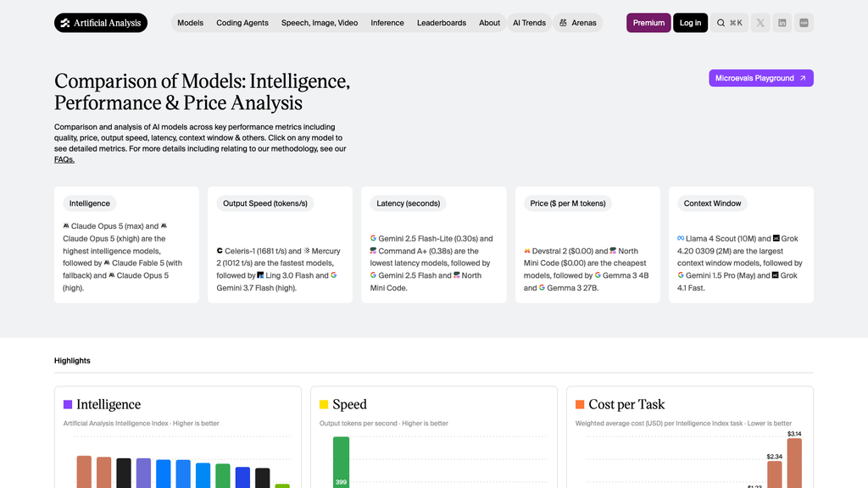Viewport: 868px width, 488px height.
Task: Select the Price ($ per M tokens) pill
Action: 568,203
